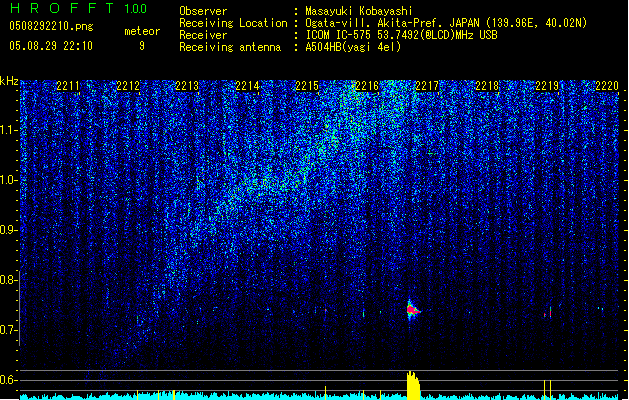Image resolution: width=629 pixels, height=400 pixels.
Task: Click the 2217 time marker
Action: [427, 86]
